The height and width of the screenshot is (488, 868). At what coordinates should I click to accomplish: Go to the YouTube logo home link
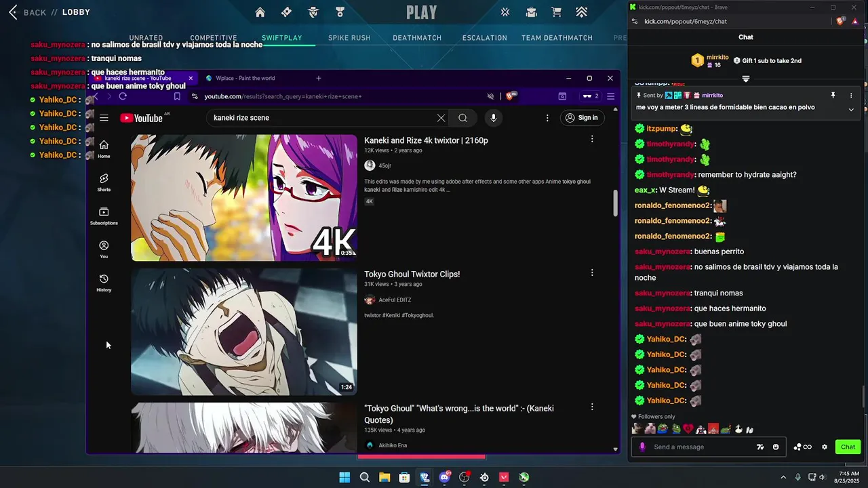(141, 118)
